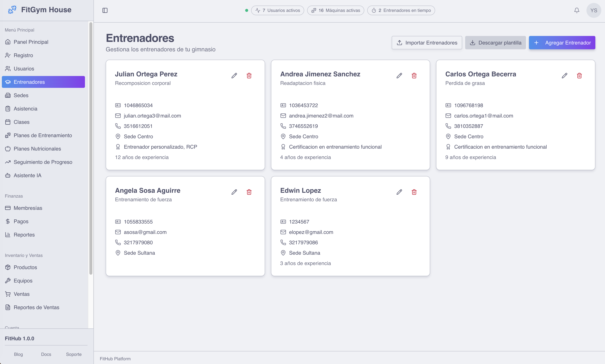Click Descargar plantilla
The height and width of the screenshot is (364, 605).
coord(495,42)
